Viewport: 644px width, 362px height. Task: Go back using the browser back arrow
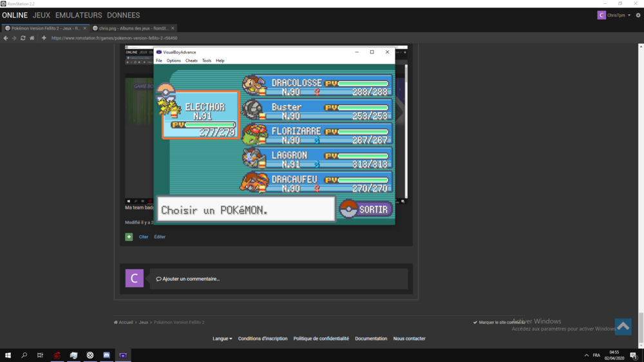coord(6,38)
